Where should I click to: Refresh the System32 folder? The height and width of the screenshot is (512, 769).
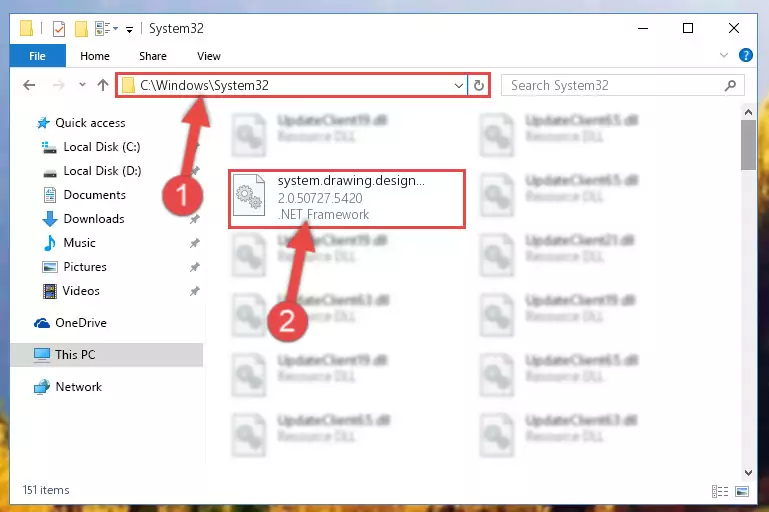pos(479,86)
